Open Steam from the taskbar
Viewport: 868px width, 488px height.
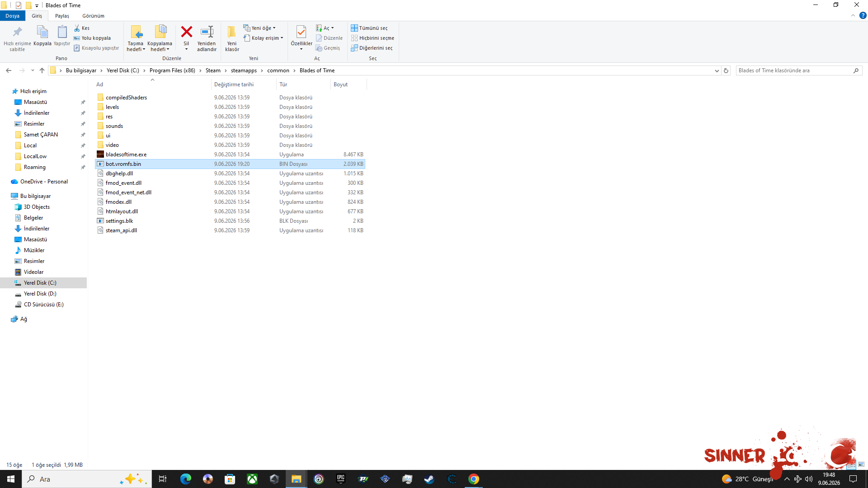coord(429,479)
